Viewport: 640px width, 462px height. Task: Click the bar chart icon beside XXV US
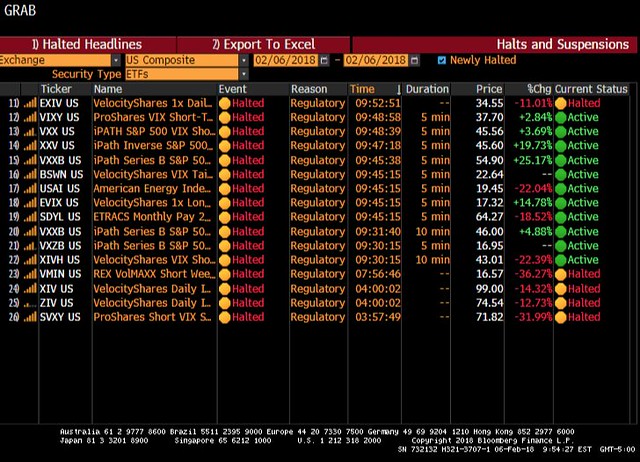30,146
